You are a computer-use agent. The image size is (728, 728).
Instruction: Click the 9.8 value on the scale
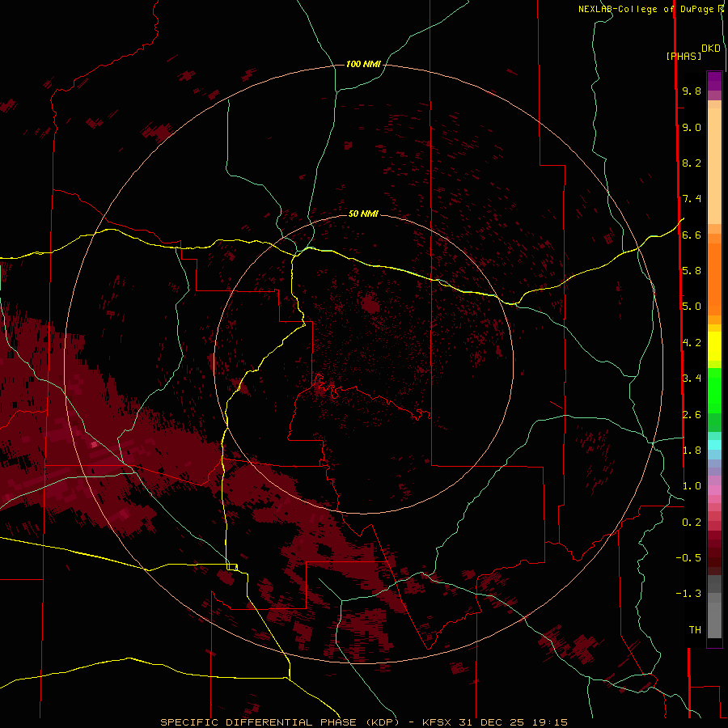(x=692, y=91)
